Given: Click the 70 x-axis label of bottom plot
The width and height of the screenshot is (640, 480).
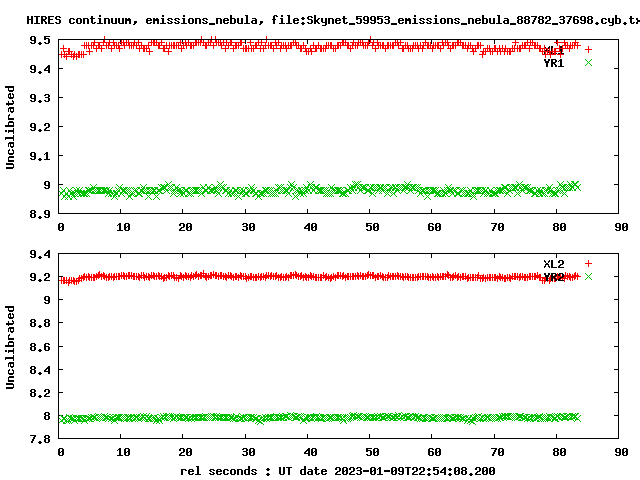Looking at the screenshot, I should coord(497,452).
